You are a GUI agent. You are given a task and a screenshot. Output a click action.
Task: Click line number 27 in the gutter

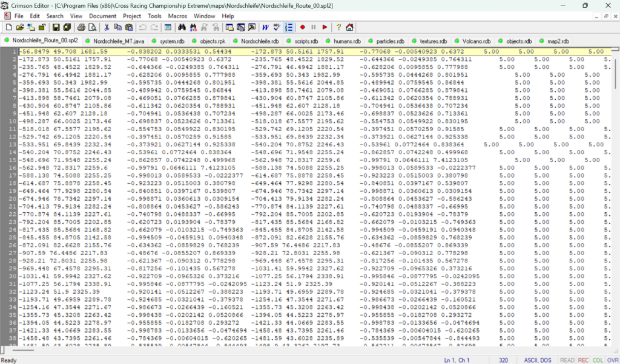(x=13, y=253)
